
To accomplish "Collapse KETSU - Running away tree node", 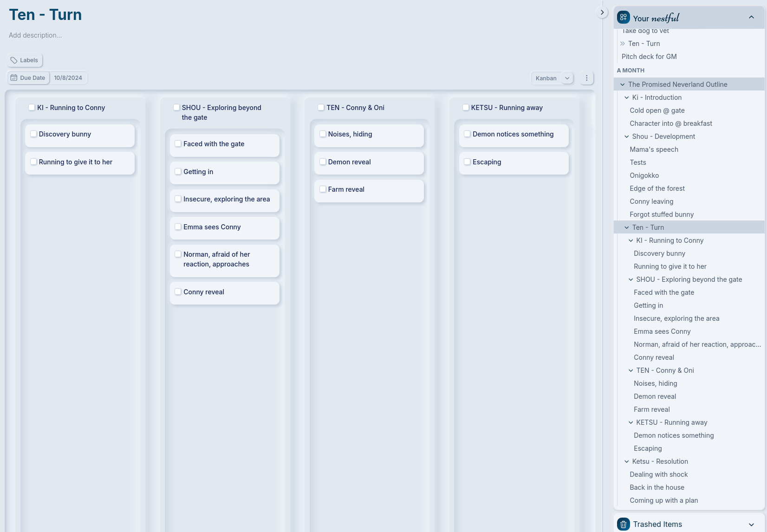I will (x=631, y=422).
